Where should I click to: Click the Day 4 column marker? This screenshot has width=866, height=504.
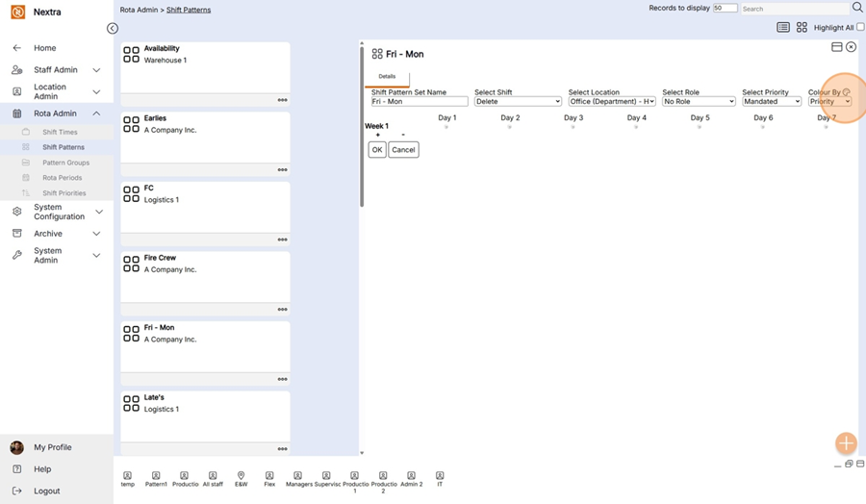tap(636, 127)
